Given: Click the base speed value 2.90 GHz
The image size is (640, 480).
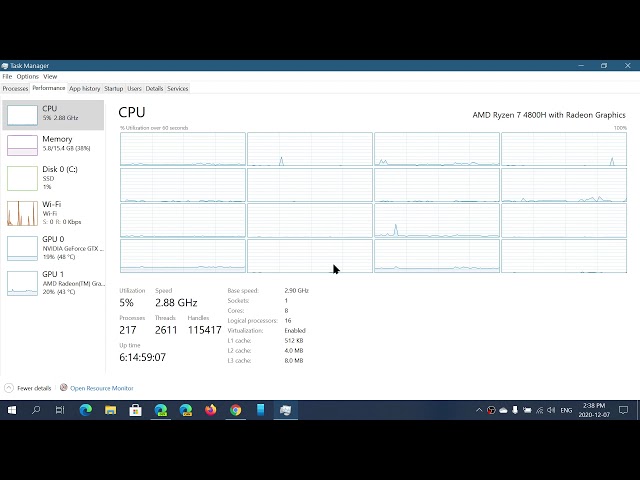Looking at the screenshot, I should point(296,291).
